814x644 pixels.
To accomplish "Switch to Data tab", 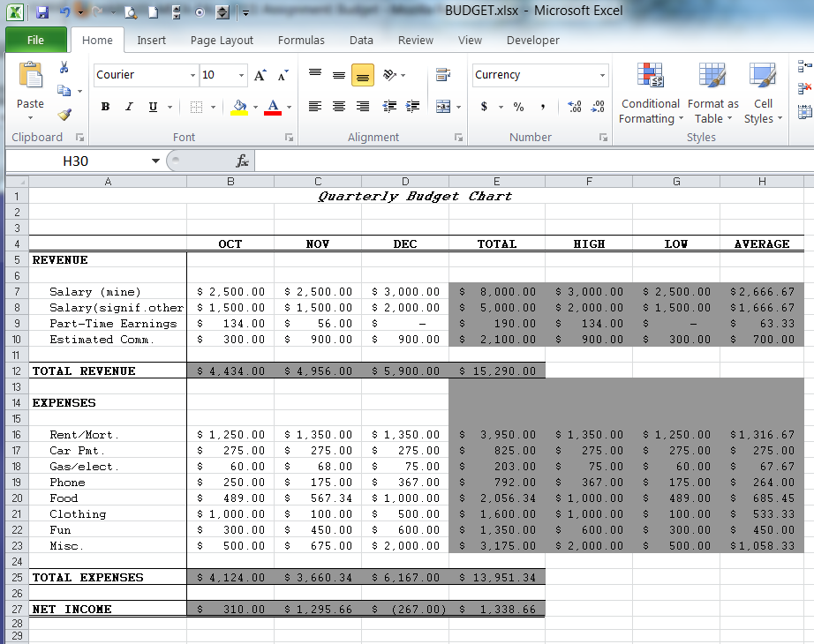I will (x=361, y=40).
